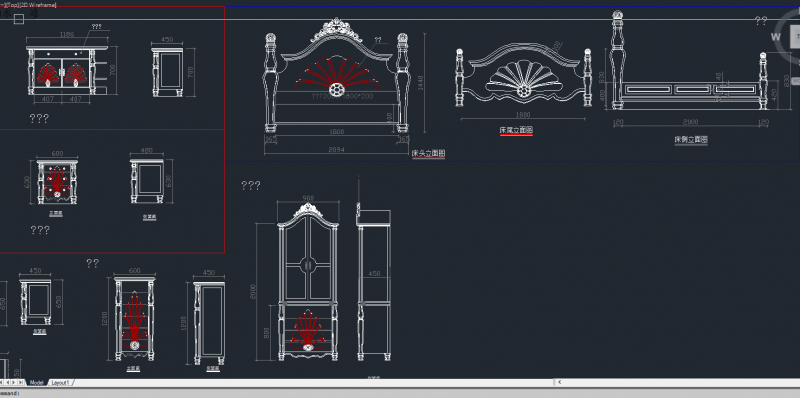The width and height of the screenshot is (800, 398).
Task: Open the WCS coordinate system dropdown
Action: click(795, 81)
